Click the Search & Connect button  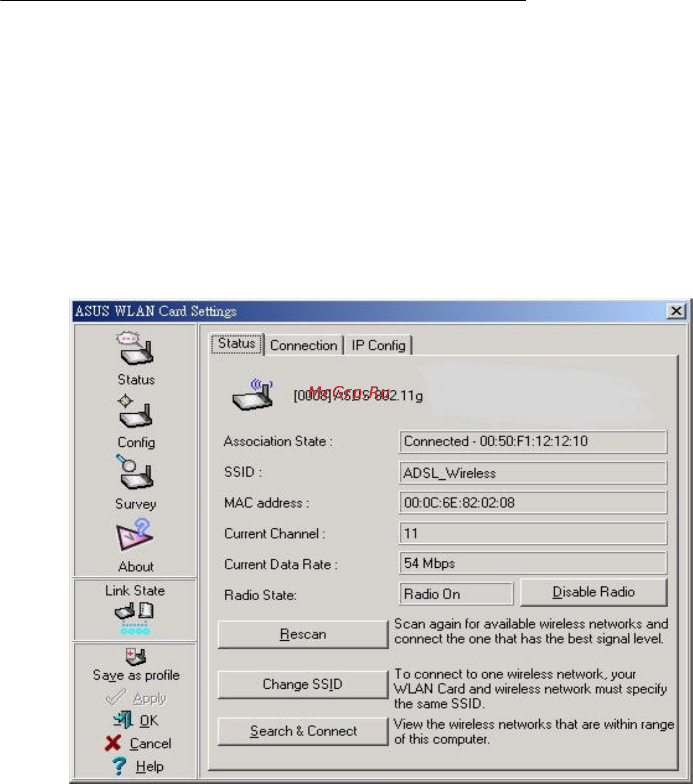coord(303,731)
